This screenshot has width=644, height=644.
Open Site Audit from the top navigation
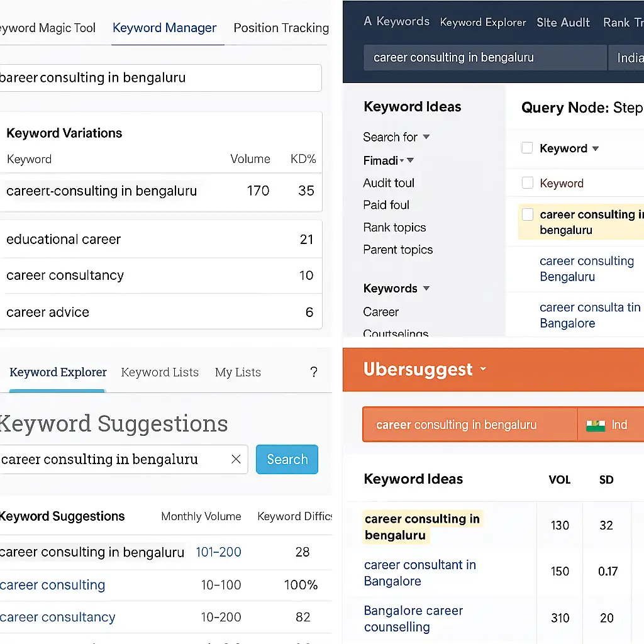pyautogui.click(x=563, y=22)
